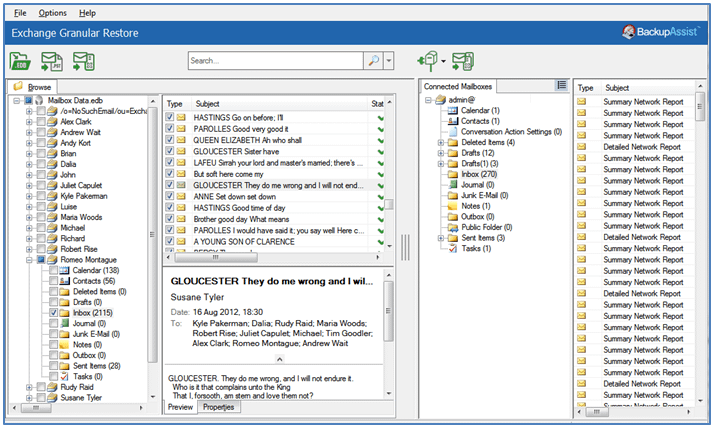Collapse the message header with the chevron

tap(280, 359)
